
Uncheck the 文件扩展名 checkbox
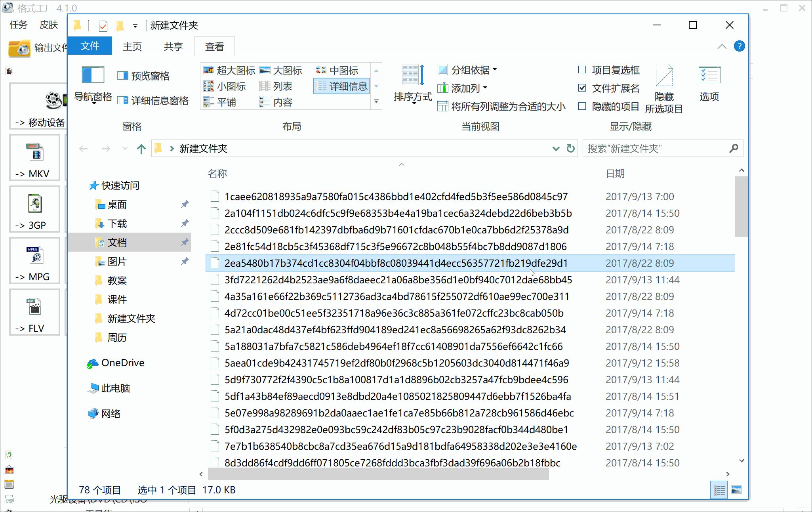point(582,88)
